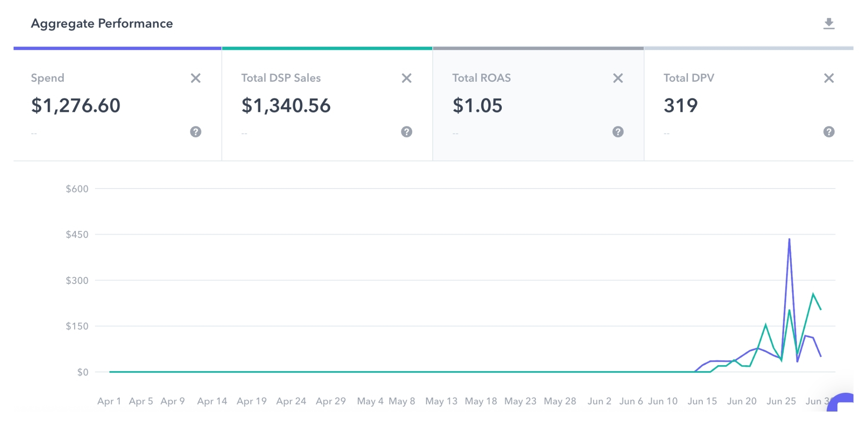This screenshot has height=426, width=868.
Task: Show help info for Total DSP Sales
Action: (406, 132)
